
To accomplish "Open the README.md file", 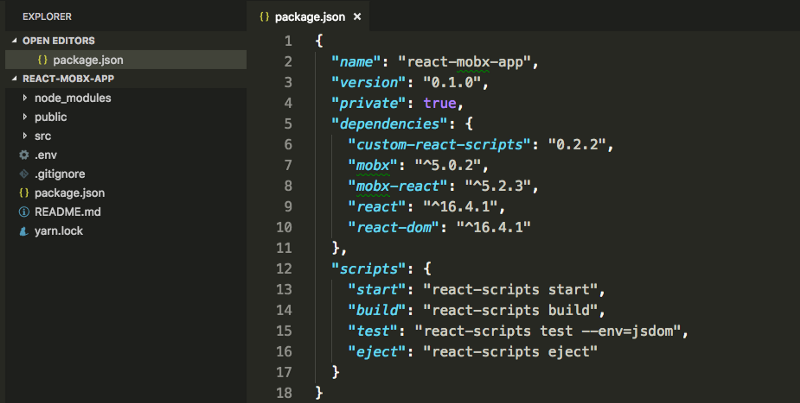I will point(67,212).
